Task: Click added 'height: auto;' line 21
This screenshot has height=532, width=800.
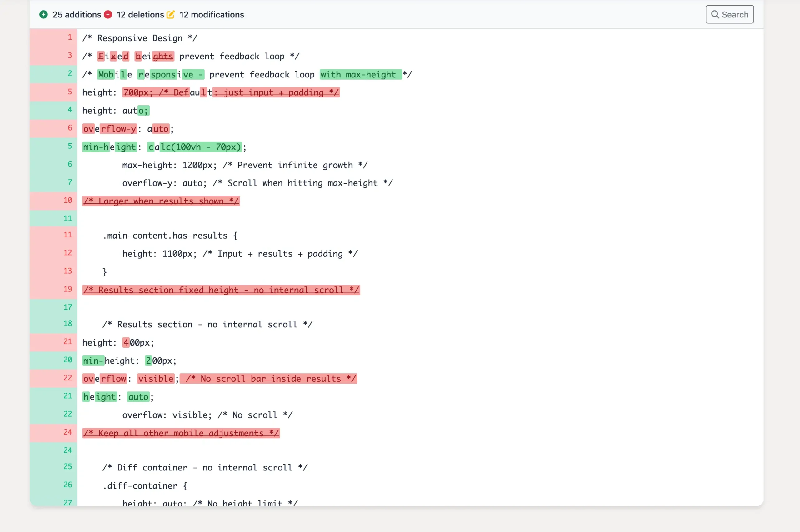Action: coord(118,397)
